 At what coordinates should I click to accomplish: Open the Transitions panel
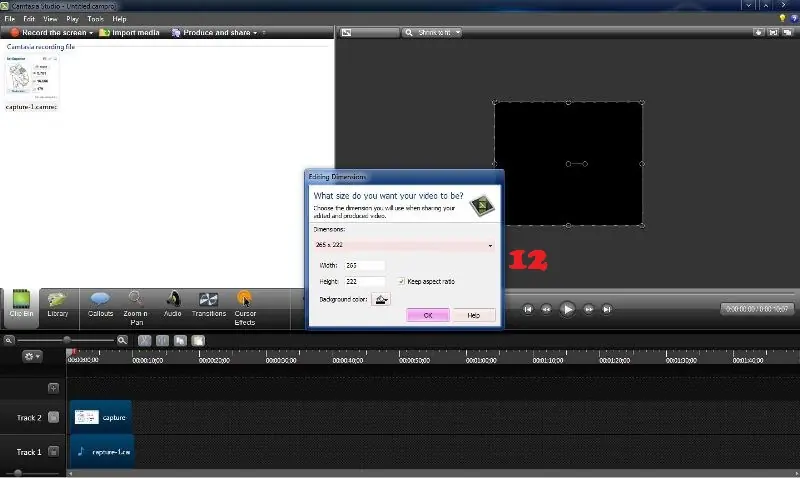pyautogui.click(x=209, y=303)
